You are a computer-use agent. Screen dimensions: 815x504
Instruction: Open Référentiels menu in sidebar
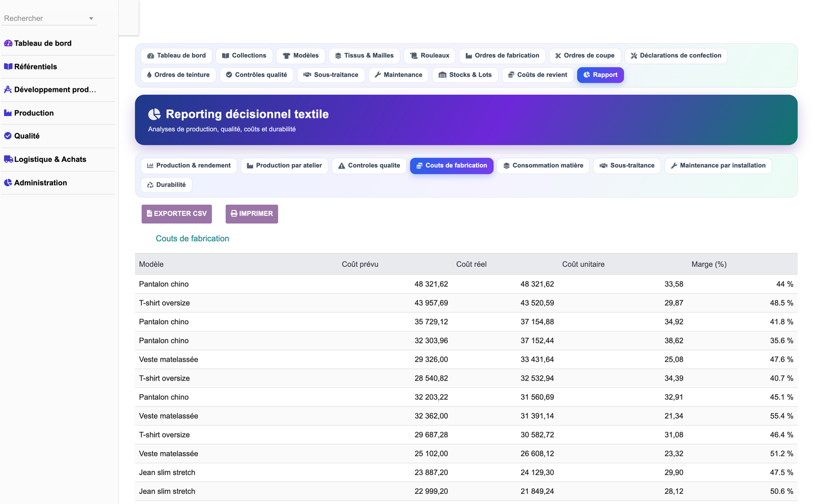coord(58,67)
